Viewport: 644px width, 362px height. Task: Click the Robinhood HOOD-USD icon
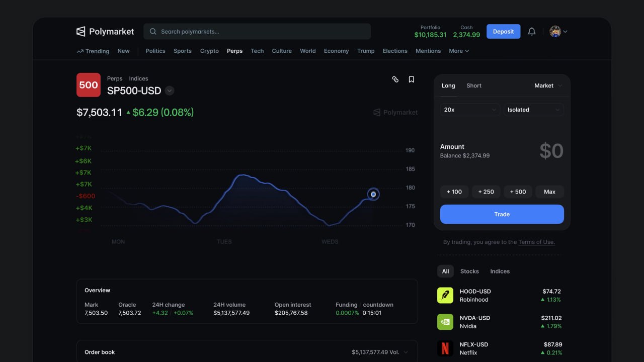445,296
